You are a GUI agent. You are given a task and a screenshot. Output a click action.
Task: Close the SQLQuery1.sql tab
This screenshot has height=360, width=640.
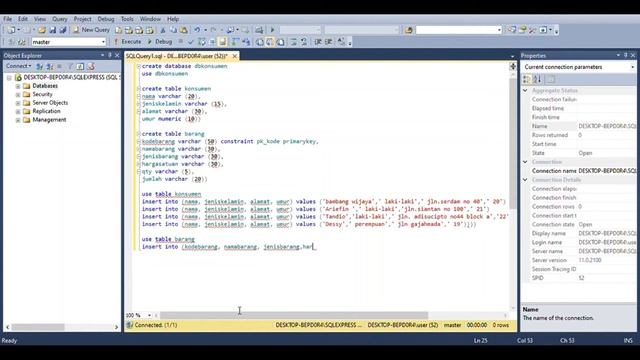tap(235, 56)
